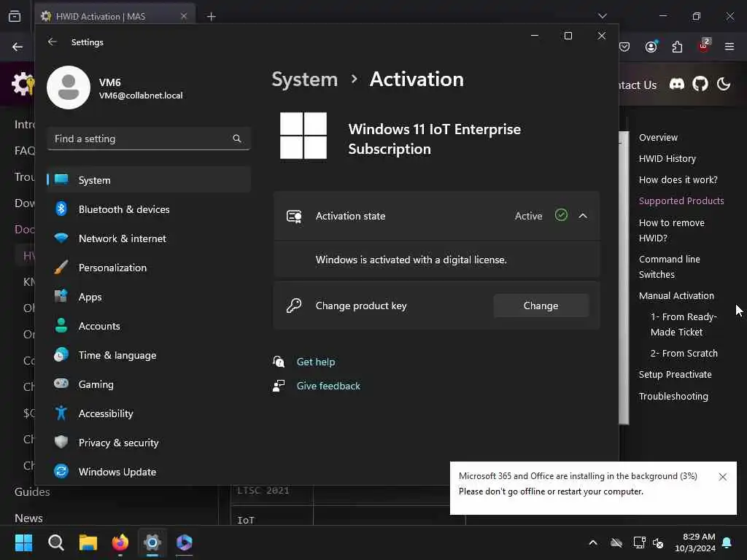The width and height of the screenshot is (747, 560).
Task: Open the Firefox hamburger menu
Action: click(x=729, y=46)
